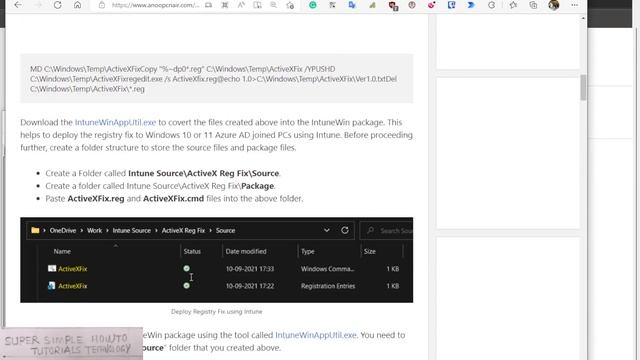
Task: Click the Date modified column header
Action: coord(246,251)
